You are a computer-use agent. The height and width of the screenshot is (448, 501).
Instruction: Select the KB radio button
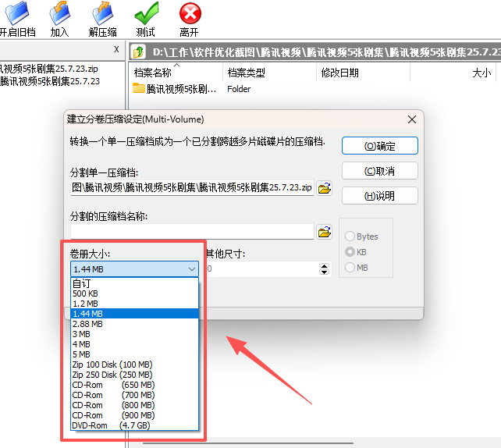click(350, 252)
